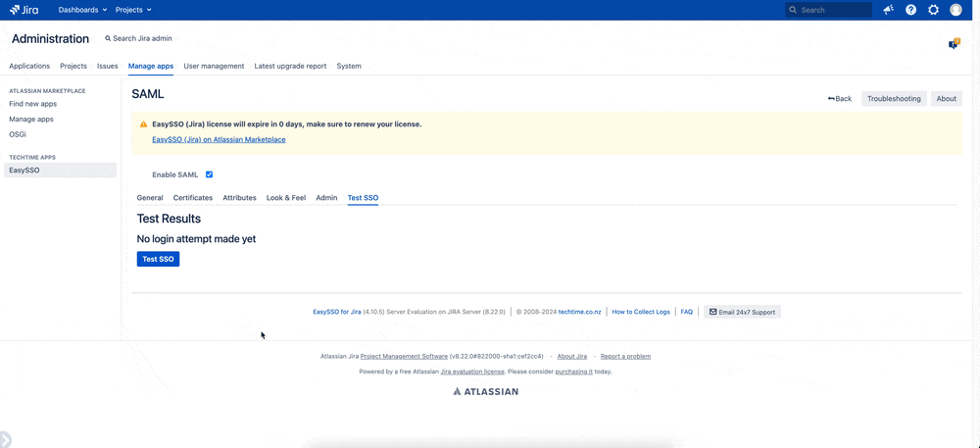Open the techtime.co.nz link

point(580,312)
